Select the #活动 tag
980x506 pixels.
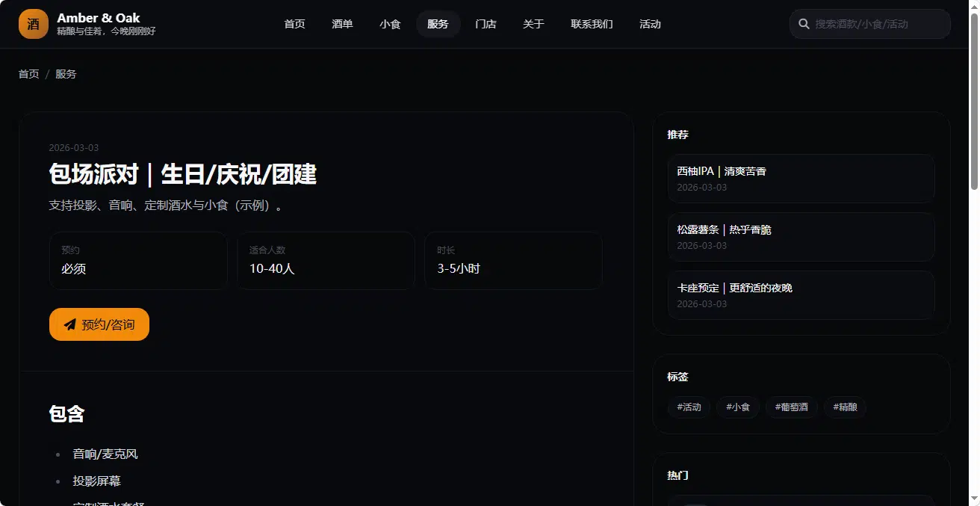pos(689,407)
